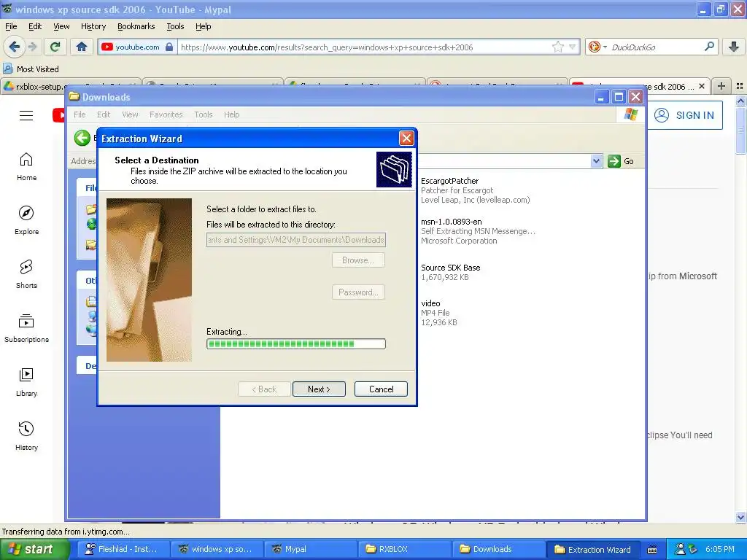Open Subscriptions in the YouTube sidebar
This screenshot has height=560, width=747.
tap(27, 329)
